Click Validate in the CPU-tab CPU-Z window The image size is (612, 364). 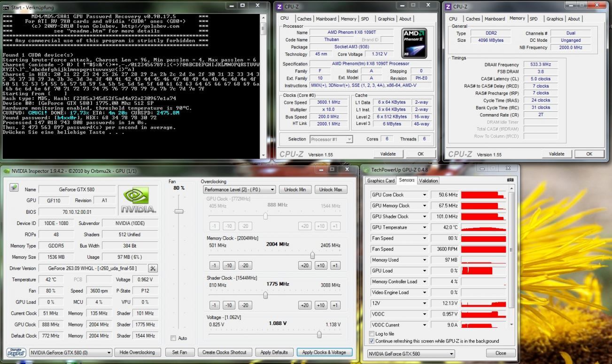point(388,154)
